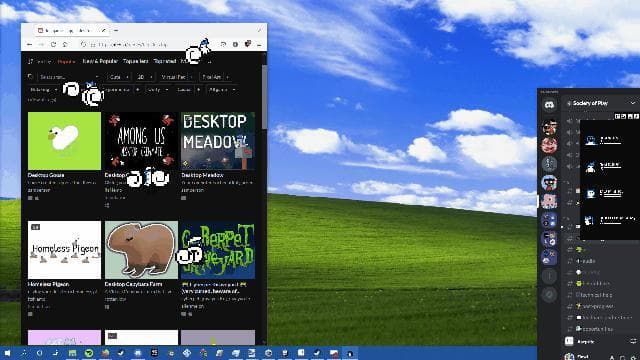The image size is (640, 360).
Task: Open the Desktop Meadow thumbnail
Action: [218, 141]
